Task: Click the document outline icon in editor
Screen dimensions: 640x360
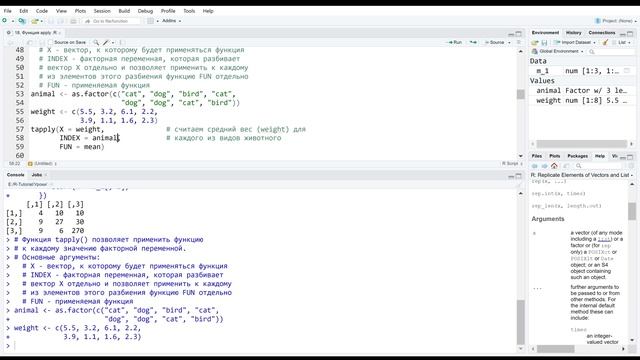Action: tap(519, 42)
